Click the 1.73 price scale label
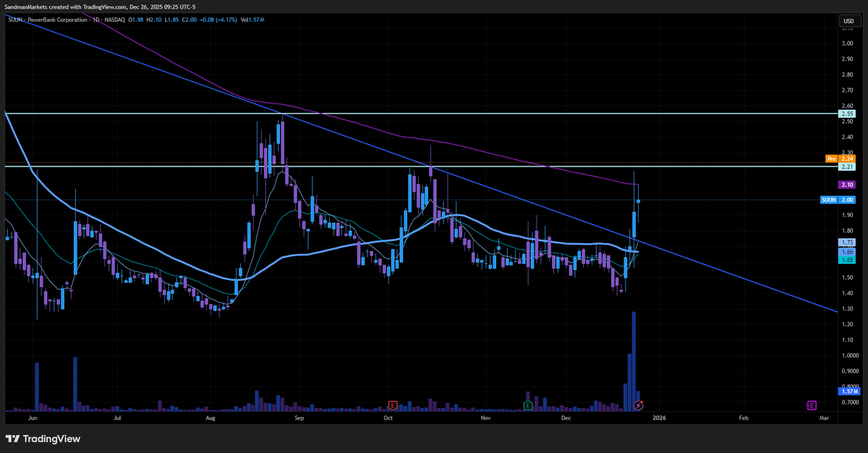 coord(847,242)
